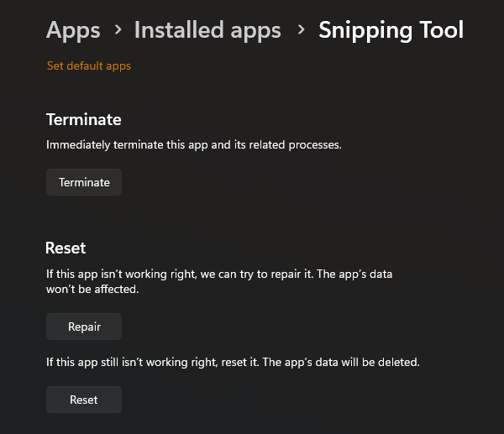Select the "related processes" words
Viewport: 504px width, 434px height.
tap(296, 144)
